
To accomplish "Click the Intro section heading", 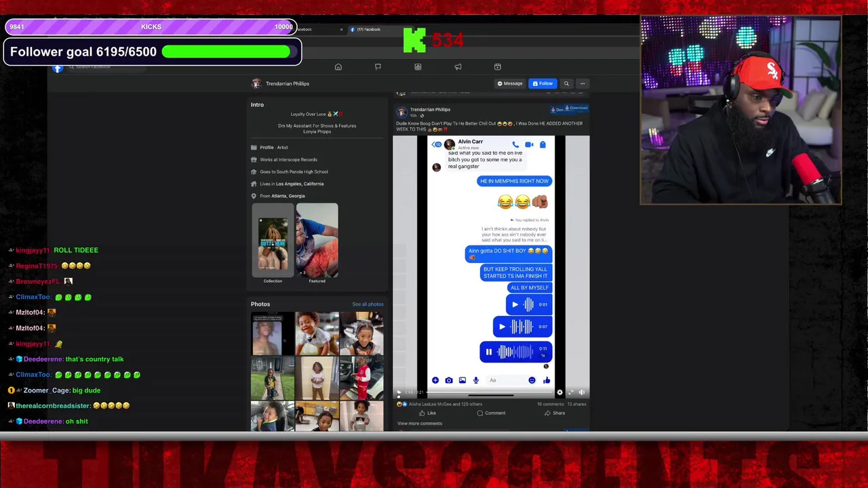I will 257,104.
